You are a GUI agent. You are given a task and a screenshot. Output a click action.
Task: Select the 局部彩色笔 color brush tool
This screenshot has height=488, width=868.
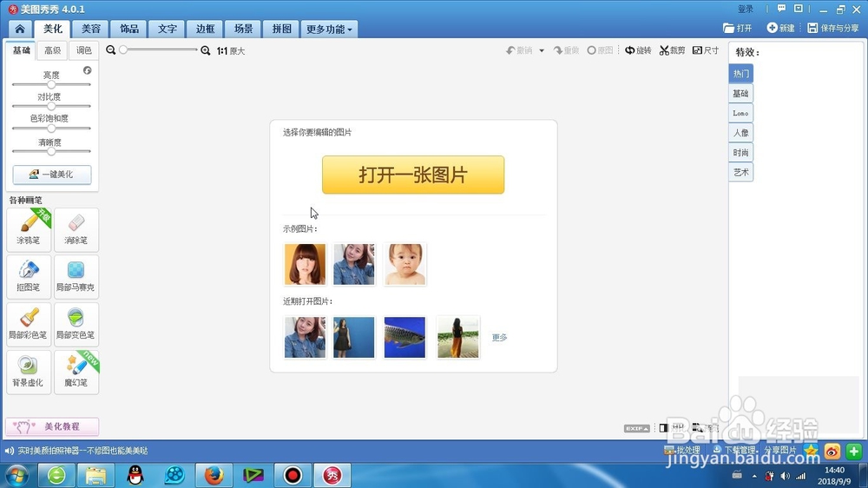point(29,324)
